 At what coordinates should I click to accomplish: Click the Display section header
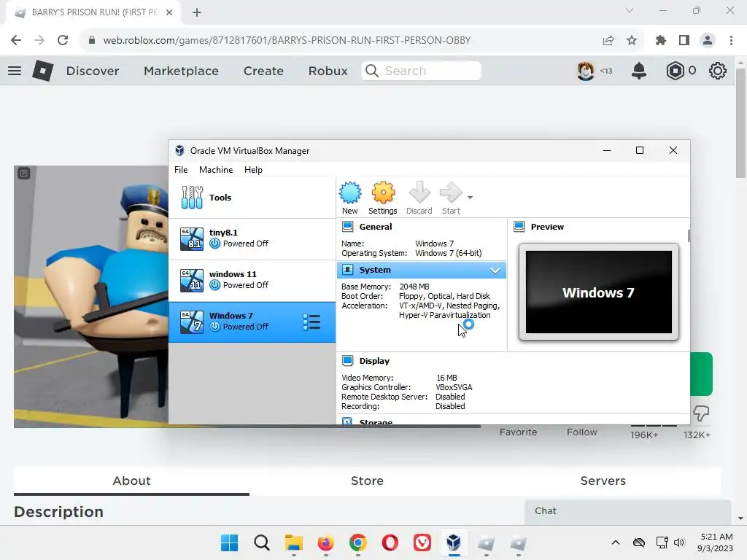(374, 361)
